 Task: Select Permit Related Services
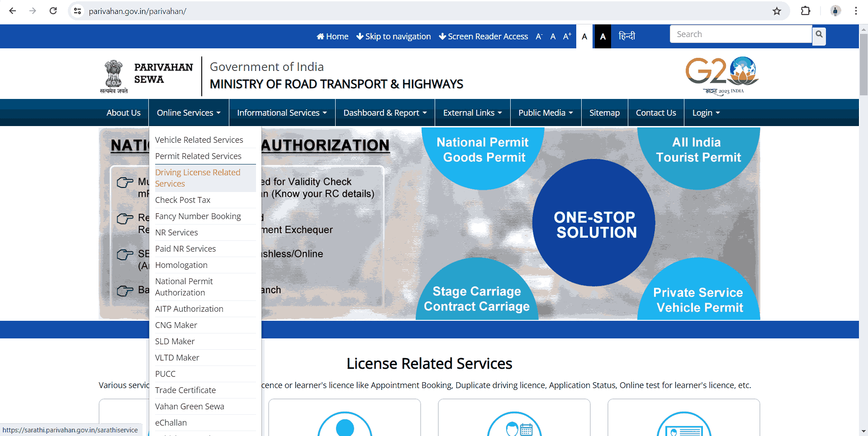205,156
